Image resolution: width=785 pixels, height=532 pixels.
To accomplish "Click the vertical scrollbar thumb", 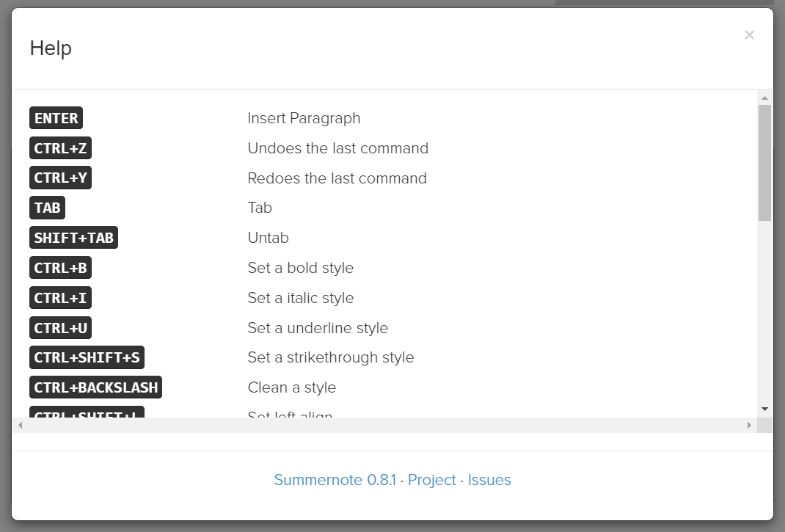I will (764, 161).
